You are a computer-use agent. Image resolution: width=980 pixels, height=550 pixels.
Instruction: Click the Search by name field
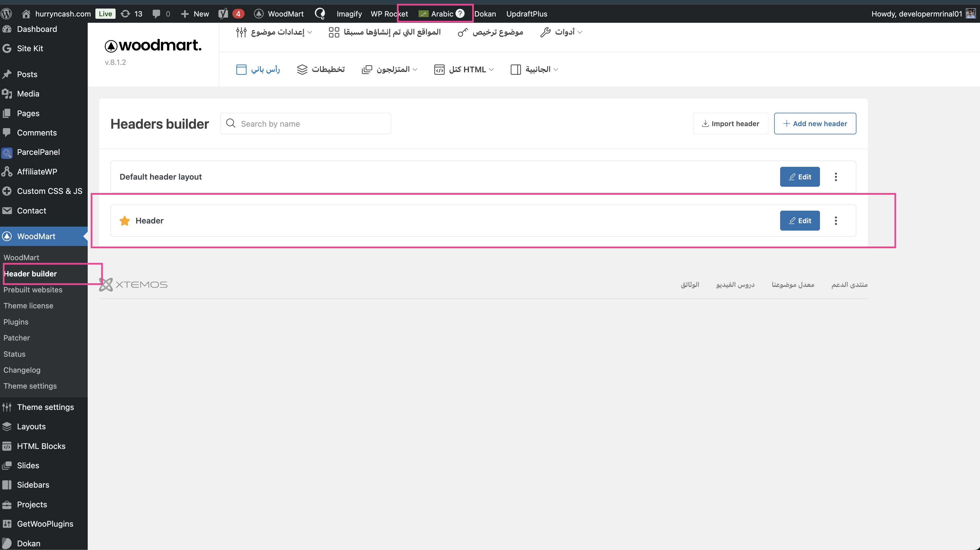coord(306,124)
